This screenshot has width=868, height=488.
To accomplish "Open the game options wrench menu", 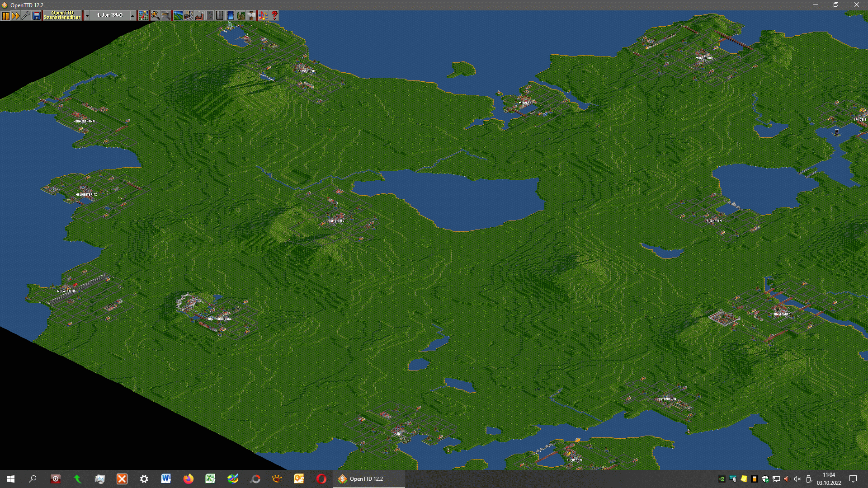I will point(26,16).
